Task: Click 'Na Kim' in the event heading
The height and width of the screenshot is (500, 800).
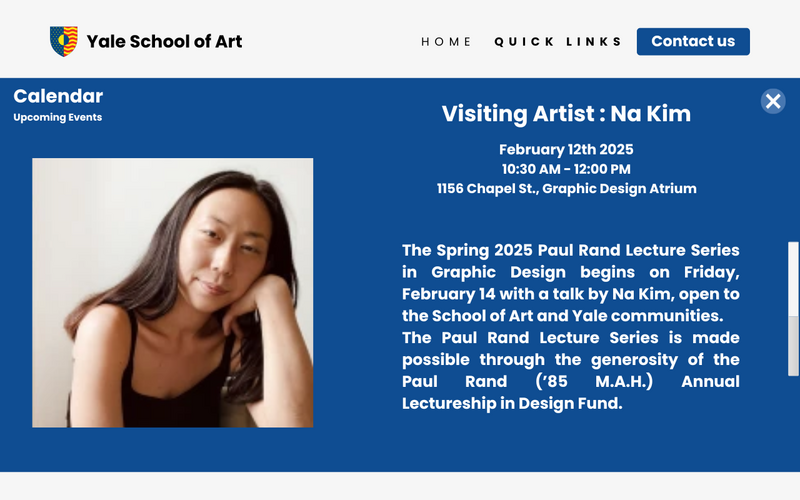Action: [651, 113]
